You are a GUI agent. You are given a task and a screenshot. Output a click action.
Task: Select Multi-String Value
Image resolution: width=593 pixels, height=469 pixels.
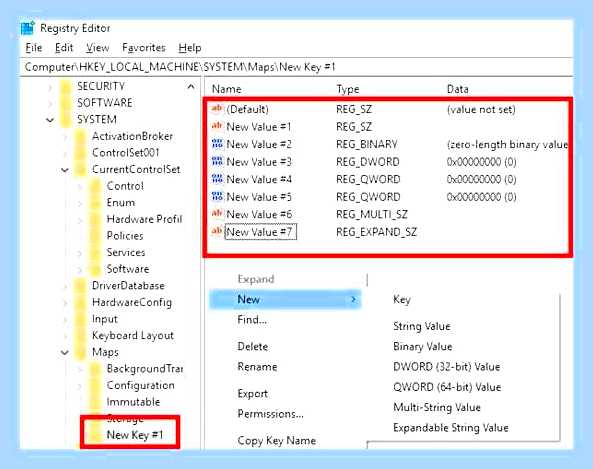click(437, 408)
